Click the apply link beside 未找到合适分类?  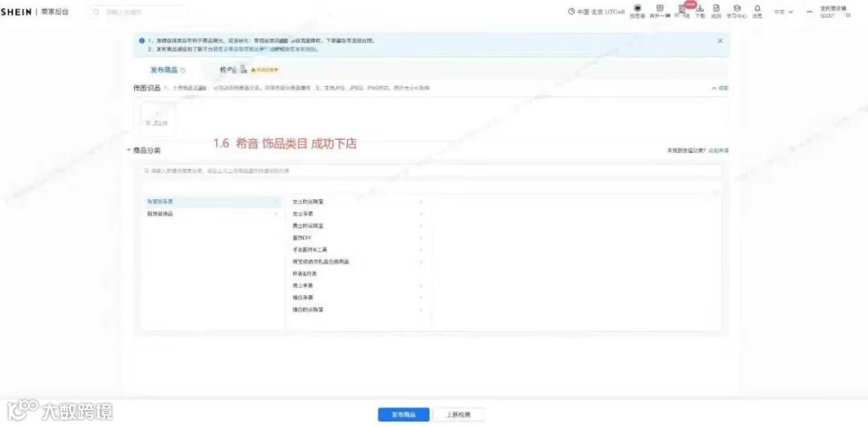coord(719,150)
